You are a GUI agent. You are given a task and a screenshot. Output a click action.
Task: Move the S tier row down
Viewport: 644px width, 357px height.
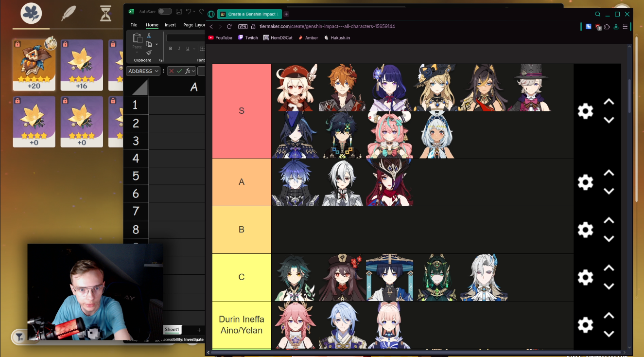(x=609, y=120)
